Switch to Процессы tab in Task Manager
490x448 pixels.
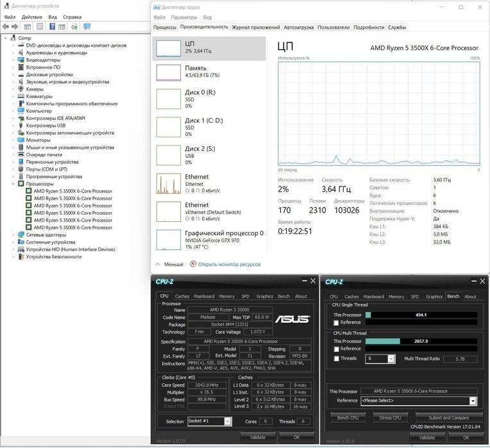tap(165, 27)
